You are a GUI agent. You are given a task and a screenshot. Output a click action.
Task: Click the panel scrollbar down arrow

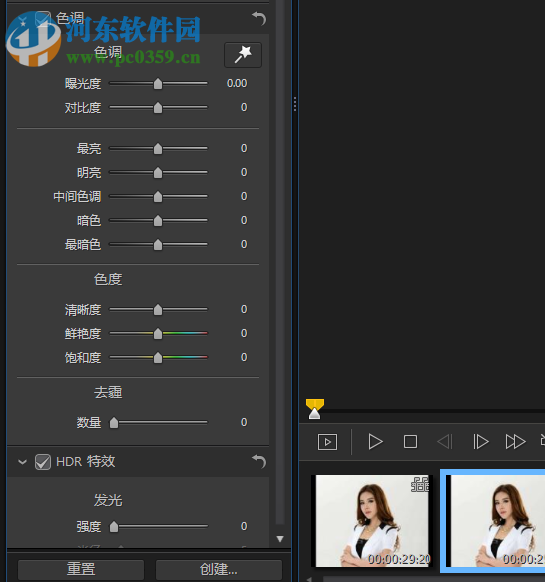[280, 539]
